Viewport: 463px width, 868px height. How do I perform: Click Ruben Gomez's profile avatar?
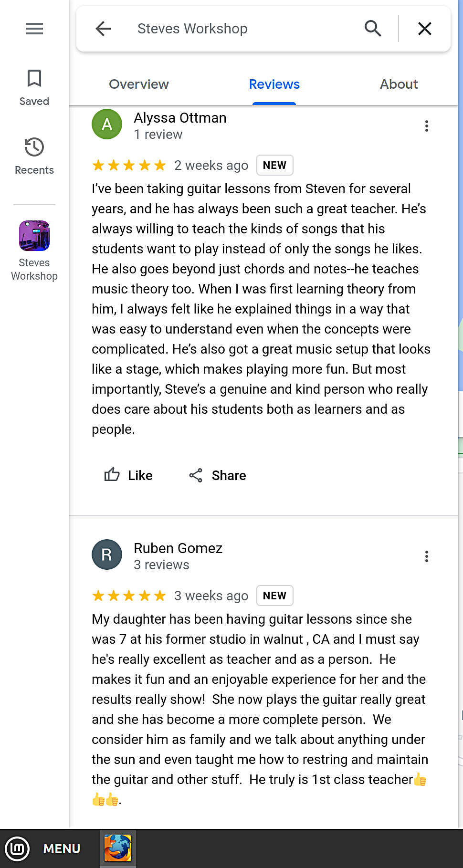click(x=107, y=554)
